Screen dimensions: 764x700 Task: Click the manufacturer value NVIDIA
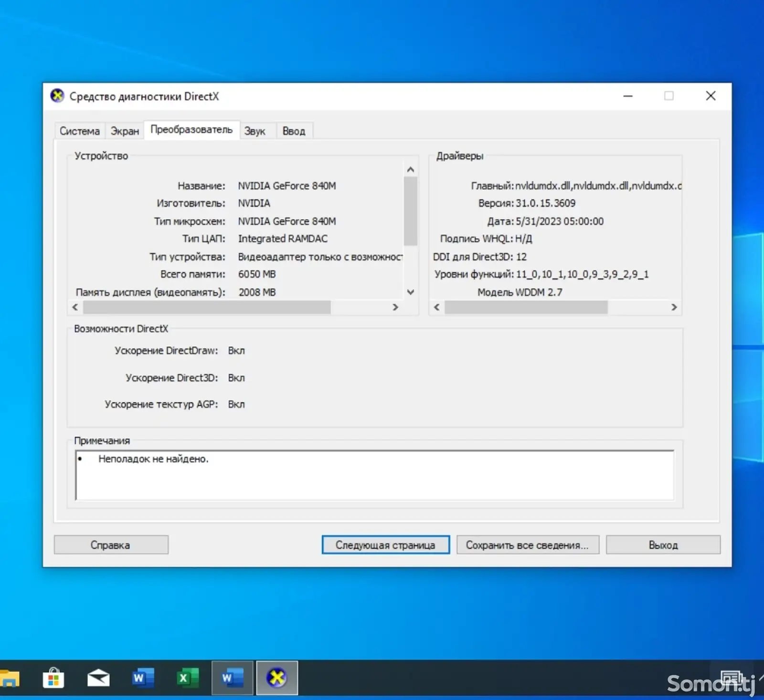pyautogui.click(x=254, y=203)
